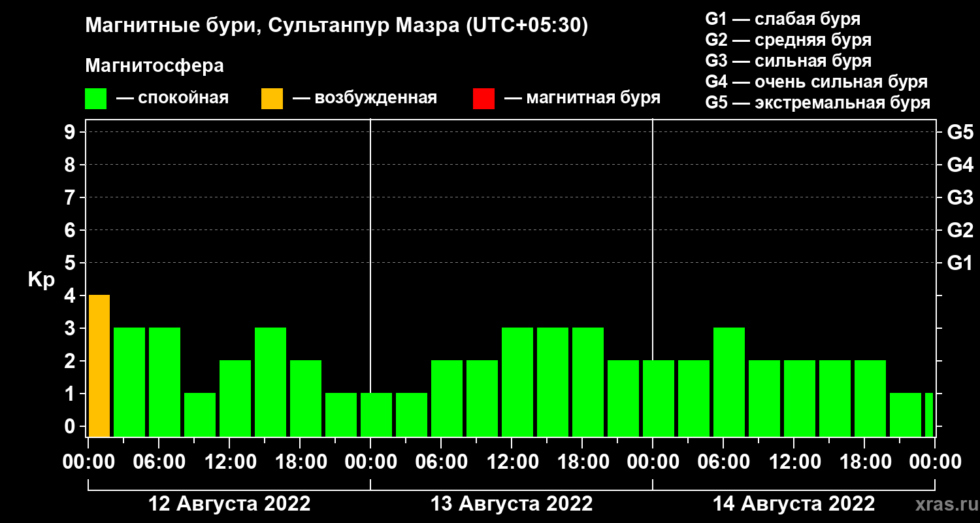Screen dimensions: 980x523
Task: Click the '— магнитная буря' legend label
Action: pyautogui.click(x=582, y=98)
